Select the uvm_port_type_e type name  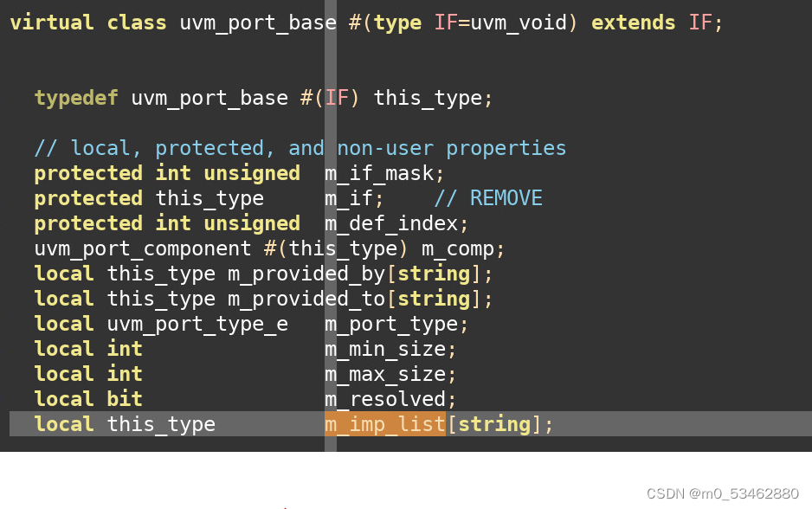coord(199,323)
